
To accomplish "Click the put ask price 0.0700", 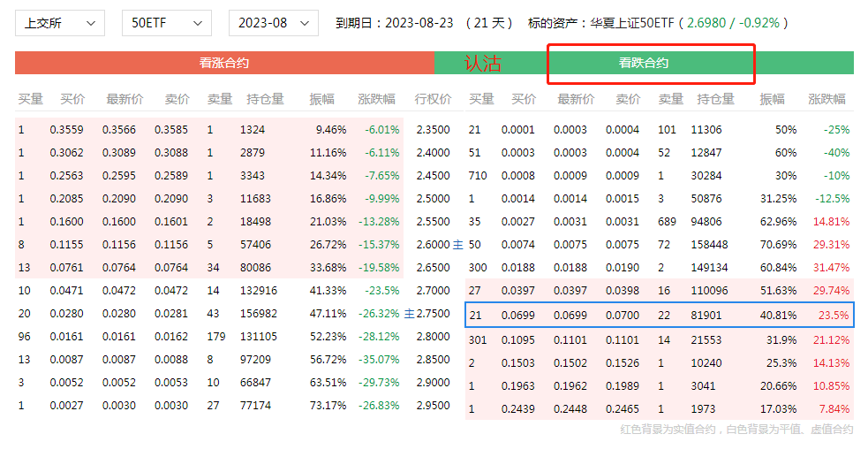I will pos(623,315).
